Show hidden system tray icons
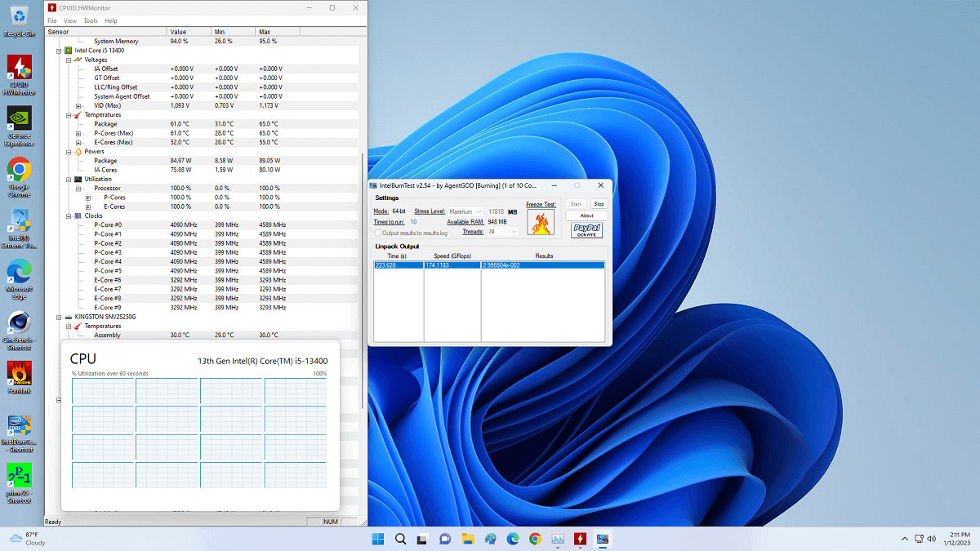This screenshot has height=551, width=980. click(x=904, y=539)
